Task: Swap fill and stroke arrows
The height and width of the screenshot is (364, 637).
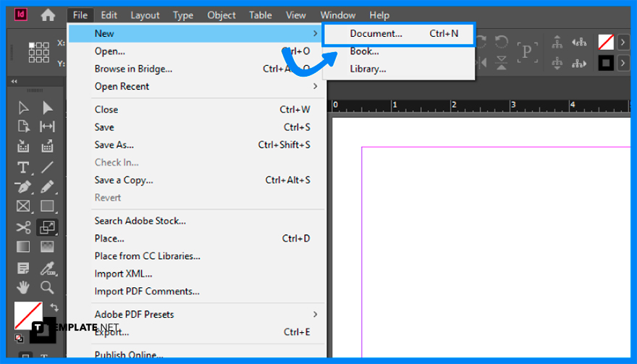Action: pos(54,307)
